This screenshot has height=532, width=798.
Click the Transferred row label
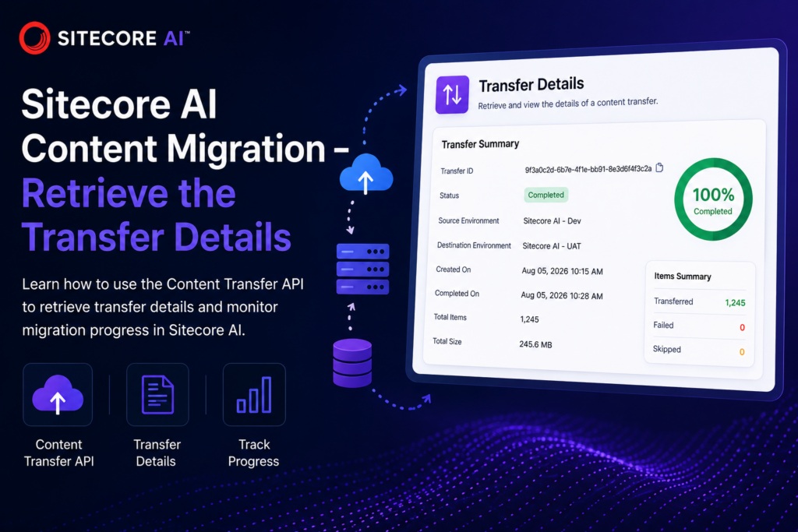point(673,301)
